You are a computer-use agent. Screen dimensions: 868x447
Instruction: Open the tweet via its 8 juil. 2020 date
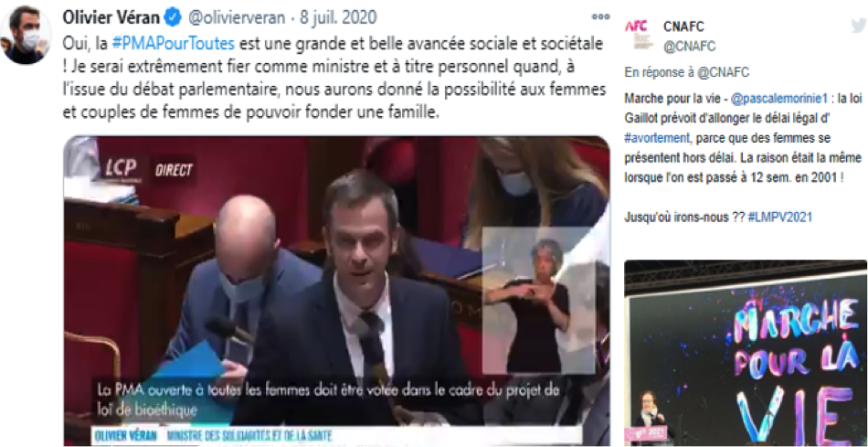[x=338, y=17]
